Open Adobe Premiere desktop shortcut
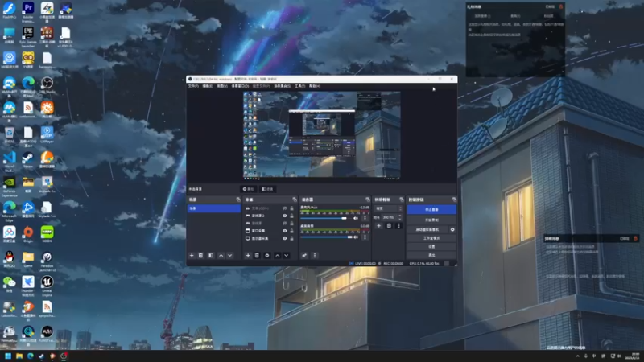The width and height of the screenshot is (644, 362). 28,11
